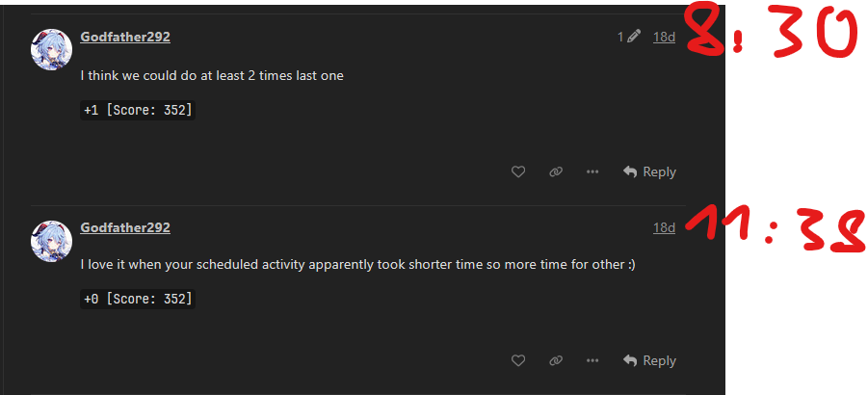
Task: Copy link to the +0 score post
Action: 556,360
